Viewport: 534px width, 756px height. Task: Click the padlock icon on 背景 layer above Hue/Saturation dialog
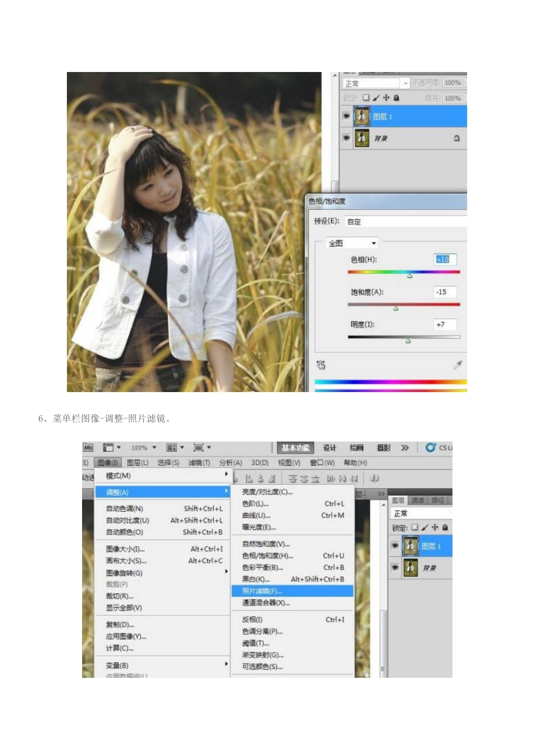coord(456,138)
